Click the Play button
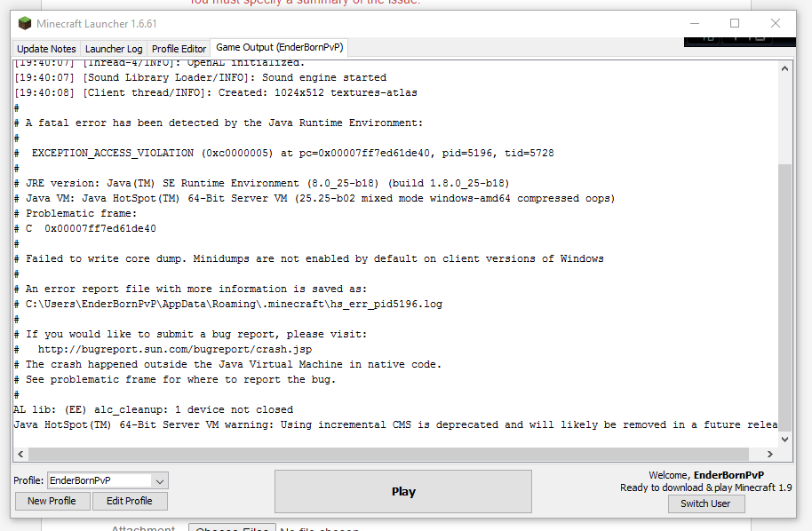Viewport: 812px width, 531px height. pyautogui.click(x=403, y=491)
